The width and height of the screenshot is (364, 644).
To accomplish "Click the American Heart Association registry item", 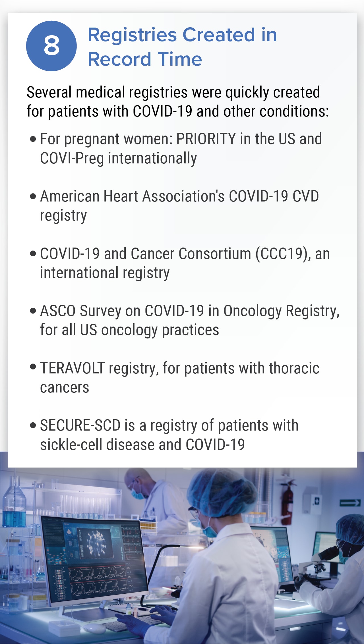I will point(179,206).
